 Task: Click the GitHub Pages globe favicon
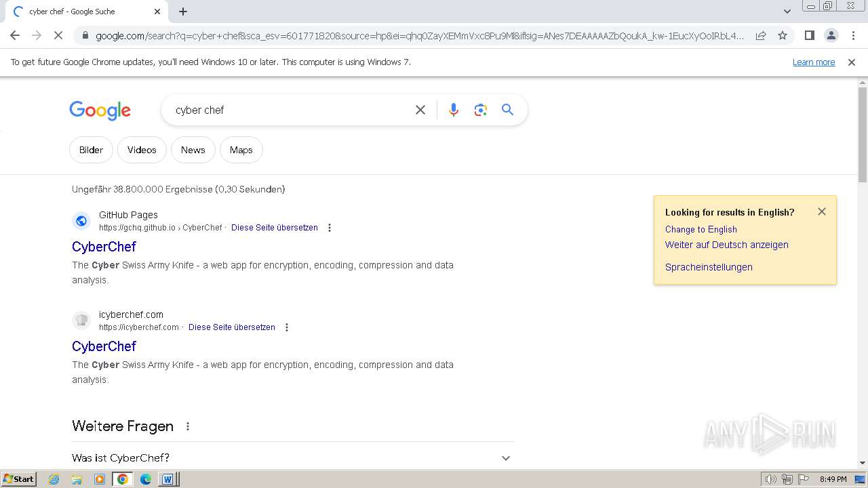coord(81,221)
